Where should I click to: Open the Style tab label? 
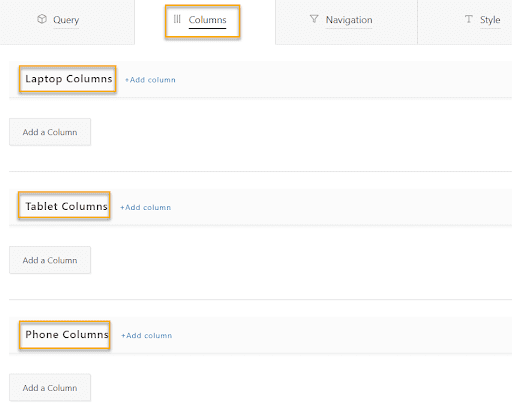[x=490, y=20]
